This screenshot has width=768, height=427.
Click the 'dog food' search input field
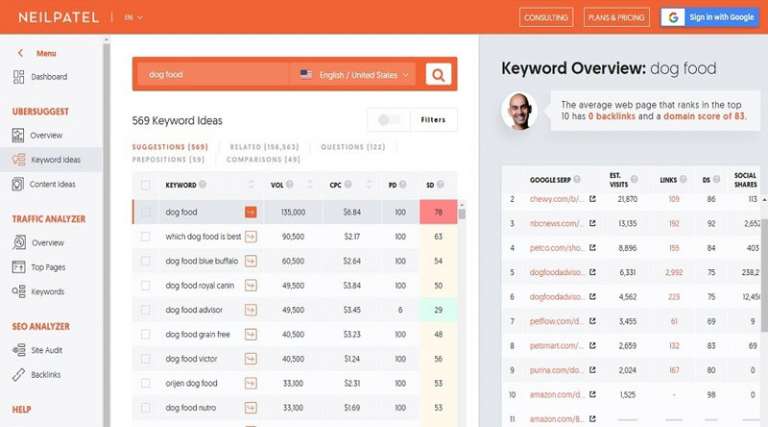(x=213, y=74)
